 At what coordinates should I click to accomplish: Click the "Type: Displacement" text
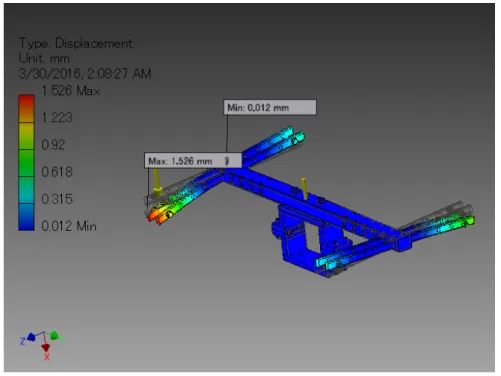pos(76,43)
